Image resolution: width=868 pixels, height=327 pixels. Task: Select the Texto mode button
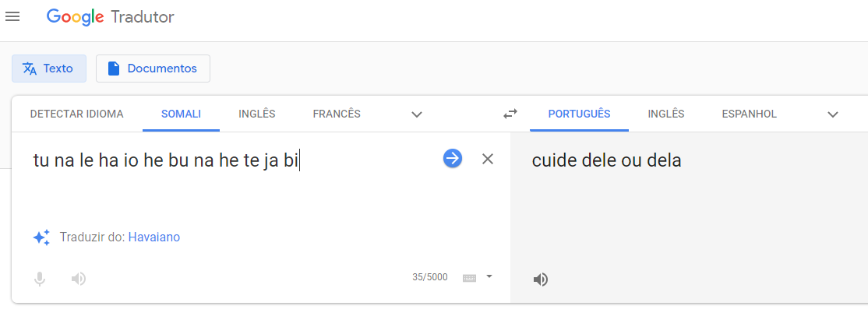[49, 69]
